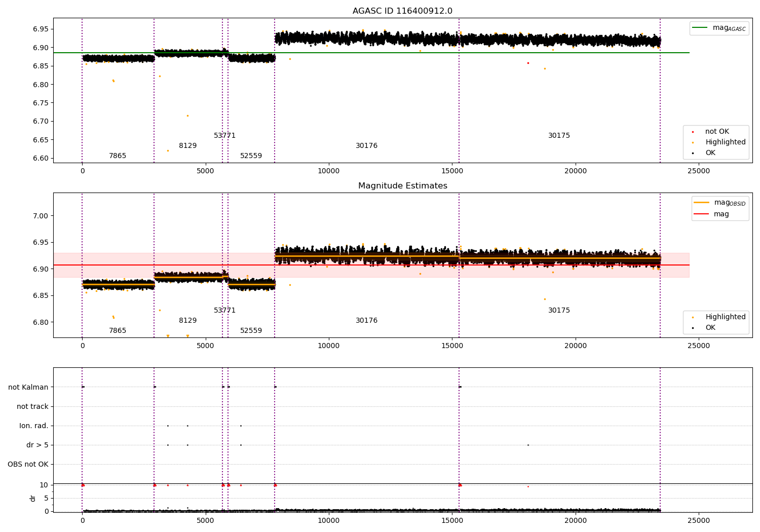Click obsid label 7865 in the middle plot
The height and width of the screenshot is (532, 760).
click(x=118, y=331)
